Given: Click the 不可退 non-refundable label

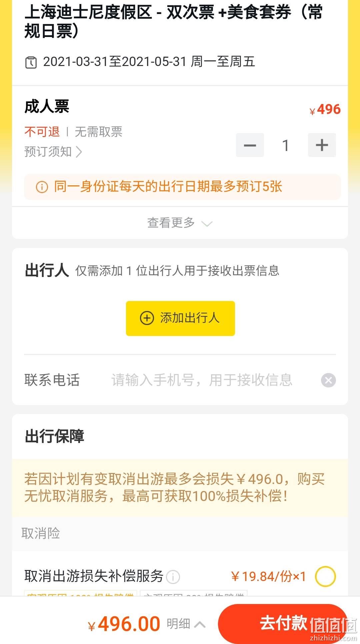Looking at the screenshot, I should point(42,132).
